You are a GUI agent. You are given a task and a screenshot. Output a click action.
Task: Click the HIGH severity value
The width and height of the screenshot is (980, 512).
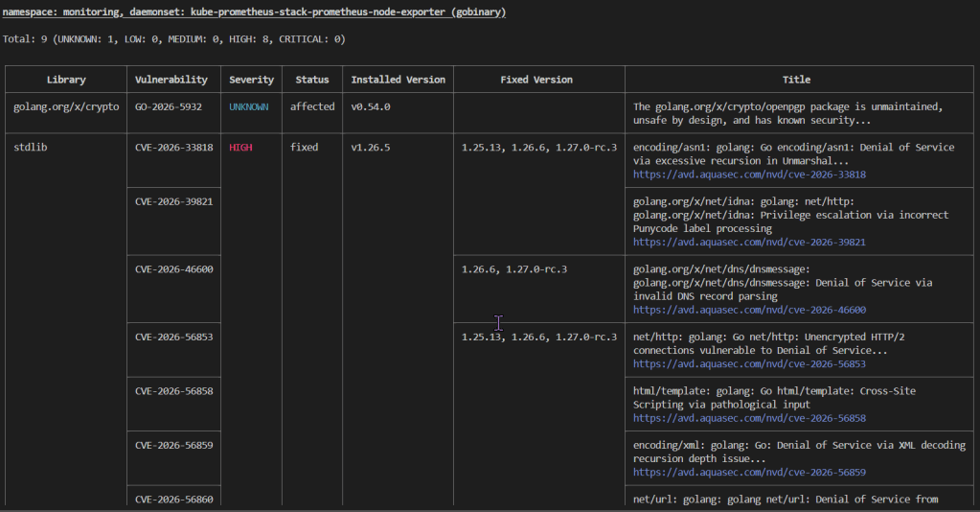[x=240, y=148]
